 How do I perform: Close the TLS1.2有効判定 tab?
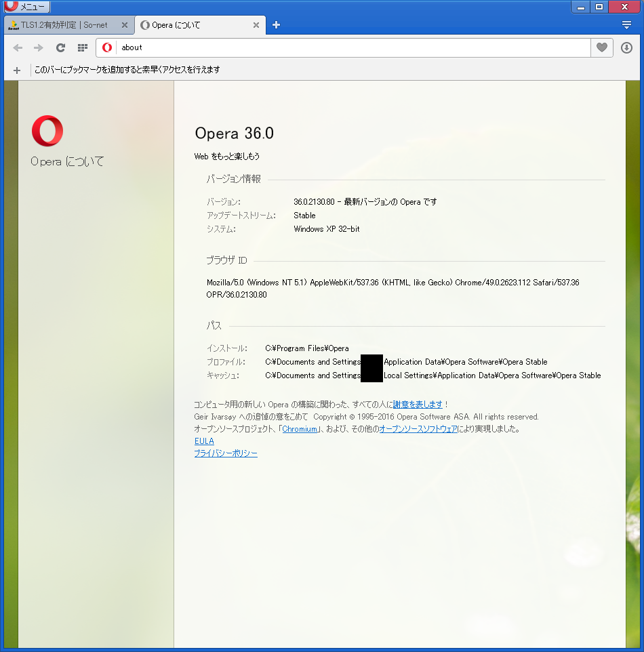tap(124, 25)
